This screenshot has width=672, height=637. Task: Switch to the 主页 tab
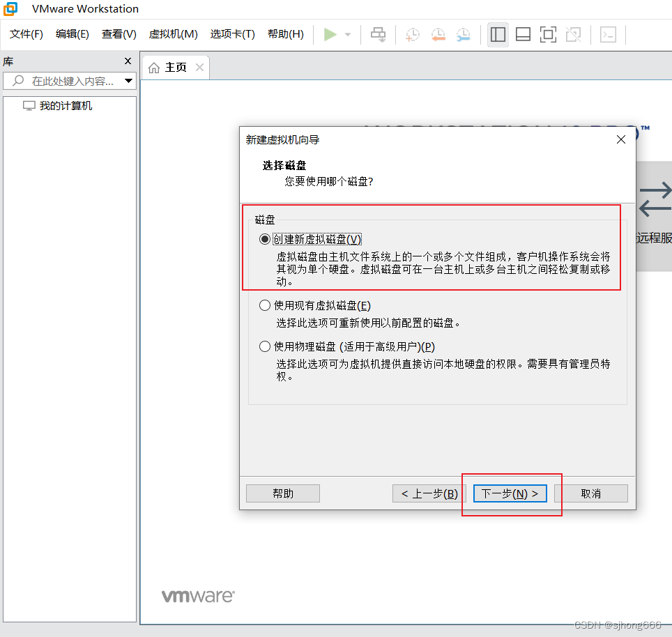[176, 68]
